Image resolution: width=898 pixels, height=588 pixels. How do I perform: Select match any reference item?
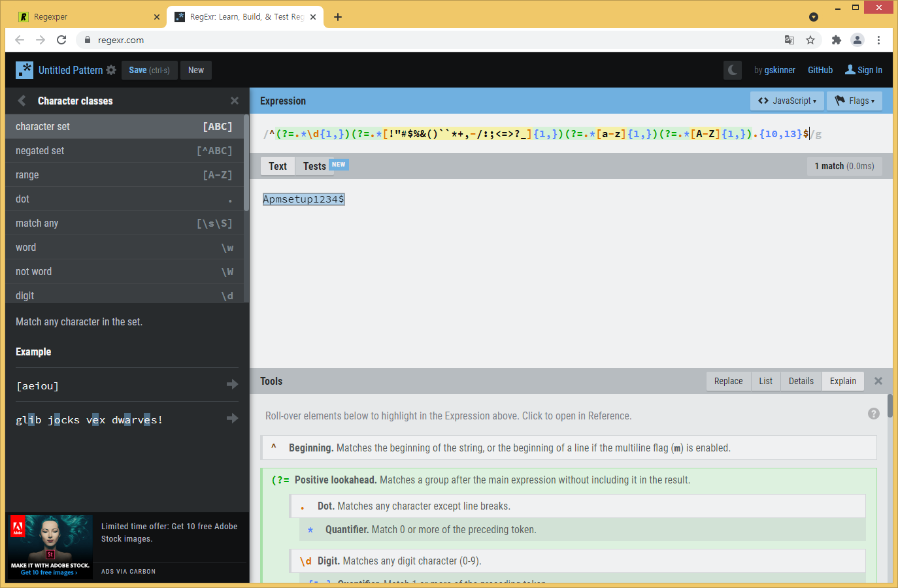(124, 223)
